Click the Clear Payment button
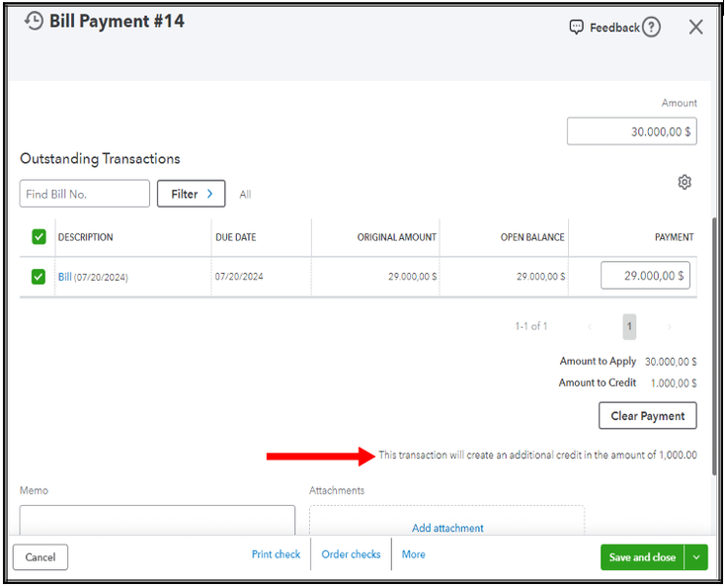725x588 pixels. 647,415
